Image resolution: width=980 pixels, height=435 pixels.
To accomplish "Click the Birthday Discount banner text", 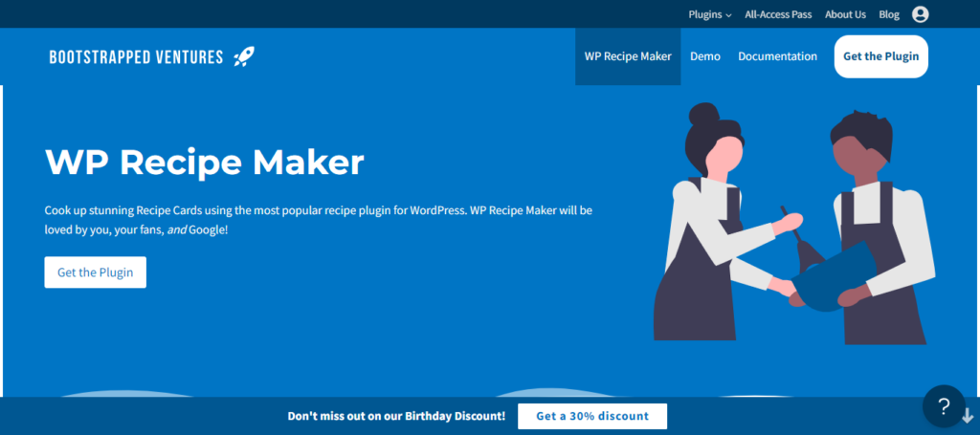I will pyautogui.click(x=396, y=416).
